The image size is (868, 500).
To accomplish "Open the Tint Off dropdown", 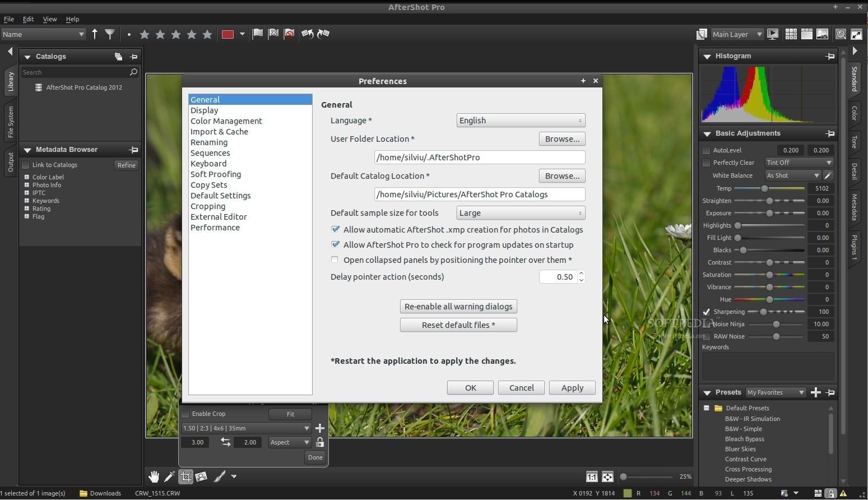I will (x=799, y=163).
